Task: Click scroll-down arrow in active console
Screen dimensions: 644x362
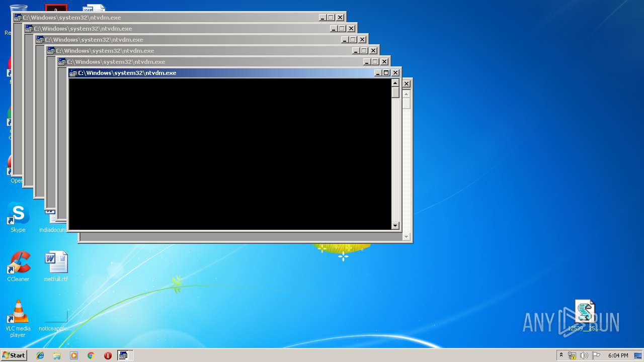Action: pos(395,226)
